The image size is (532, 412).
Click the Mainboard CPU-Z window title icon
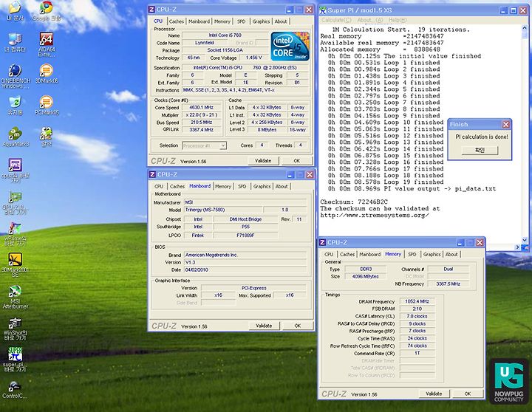(x=152, y=174)
